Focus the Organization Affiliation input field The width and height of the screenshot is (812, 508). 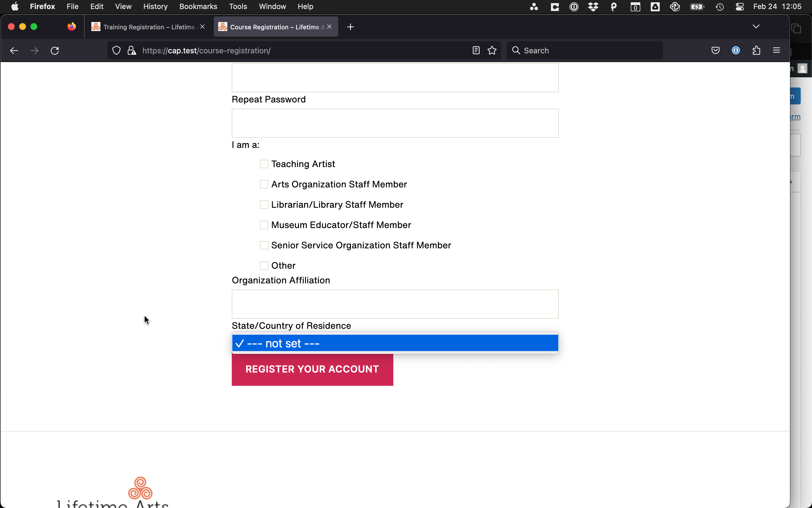coord(395,304)
